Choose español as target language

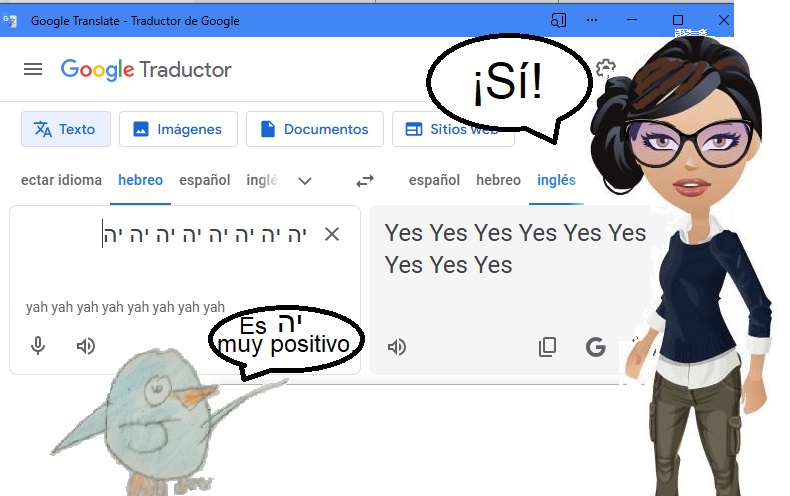tap(434, 180)
